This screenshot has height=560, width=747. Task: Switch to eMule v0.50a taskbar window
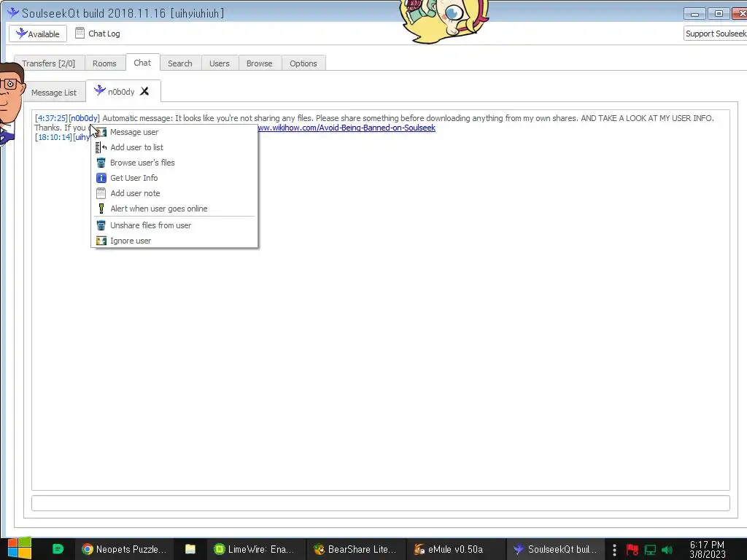(455, 549)
